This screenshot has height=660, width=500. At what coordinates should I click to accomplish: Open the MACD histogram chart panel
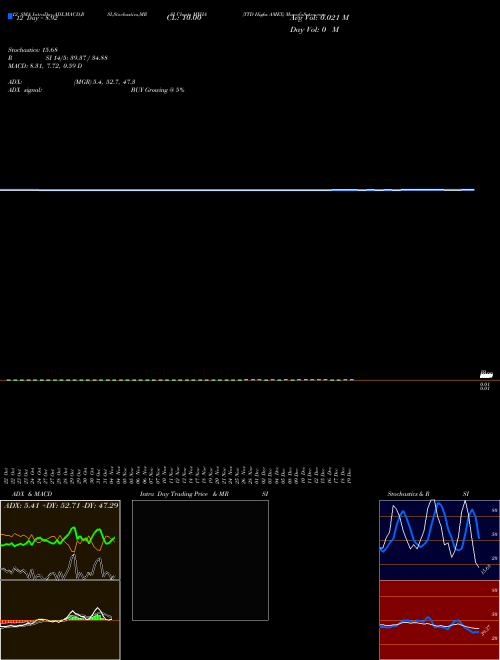pyautogui.click(x=60, y=620)
